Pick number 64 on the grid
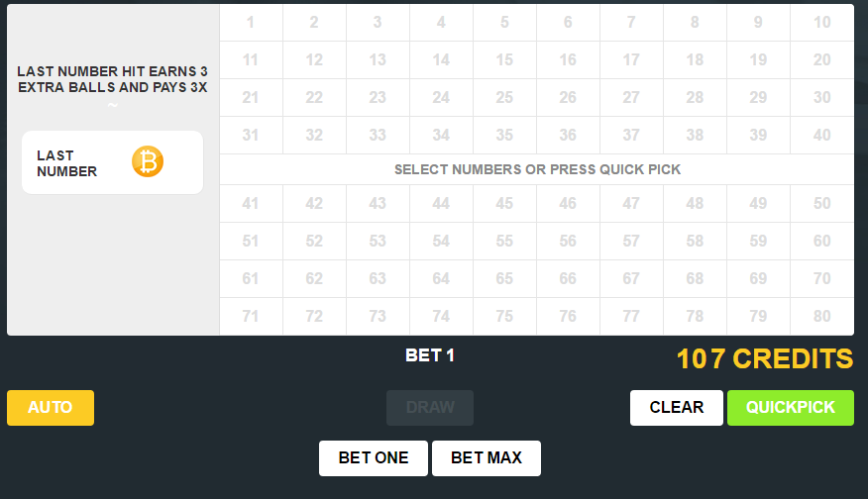This screenshot has width=868, height=499. click(441, 279)
